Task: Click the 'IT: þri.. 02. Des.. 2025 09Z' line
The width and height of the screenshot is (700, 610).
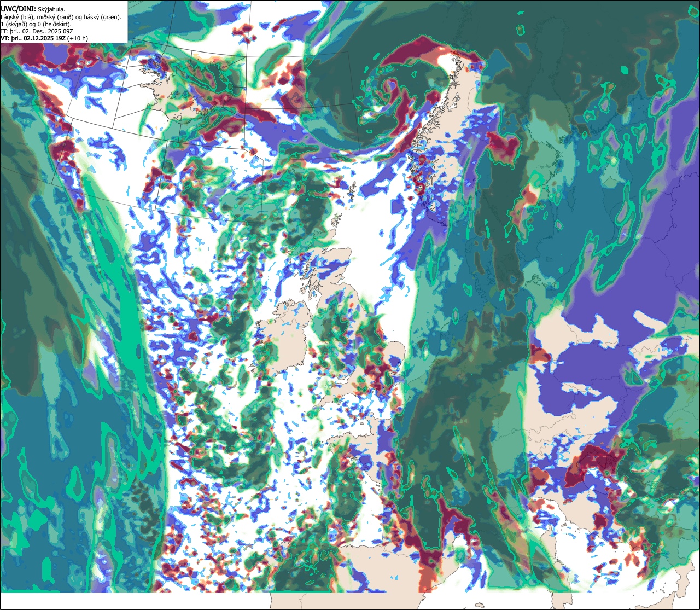Action: tap(37, 31)
